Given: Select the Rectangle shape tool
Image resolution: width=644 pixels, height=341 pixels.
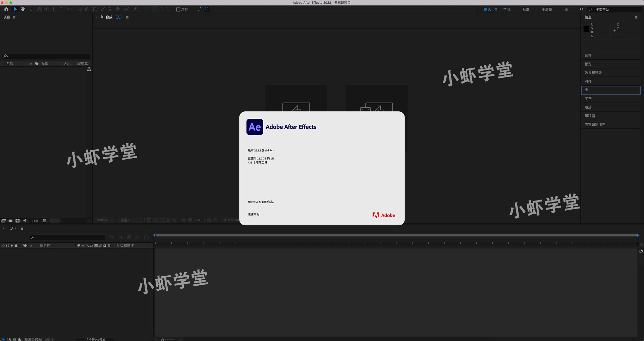Looking at the screenshot, I should pyautogui.click(x=79, y=9).
